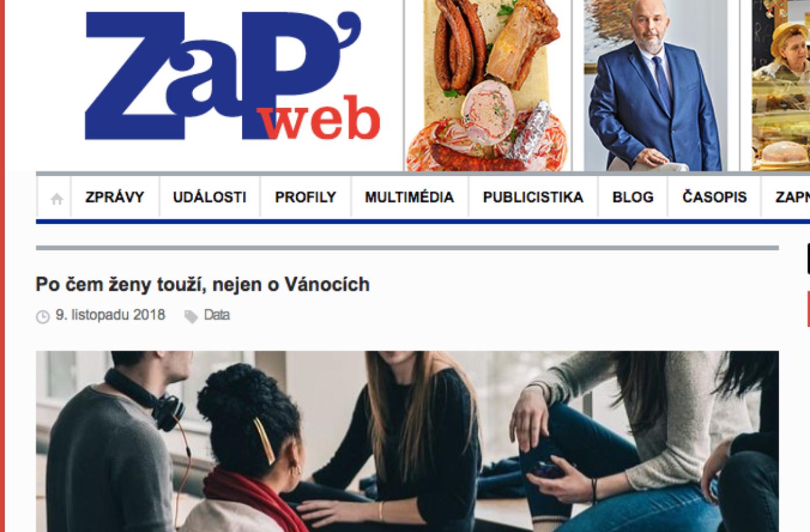Open the MULTIMÉDIA menu
Screen dimensions: 810x532
point(409,197)
